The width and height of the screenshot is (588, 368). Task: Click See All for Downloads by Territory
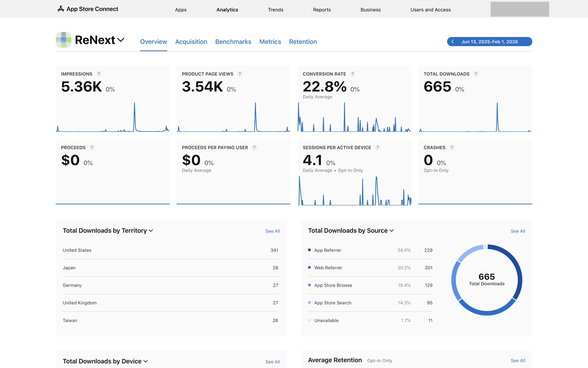point(273,231)
